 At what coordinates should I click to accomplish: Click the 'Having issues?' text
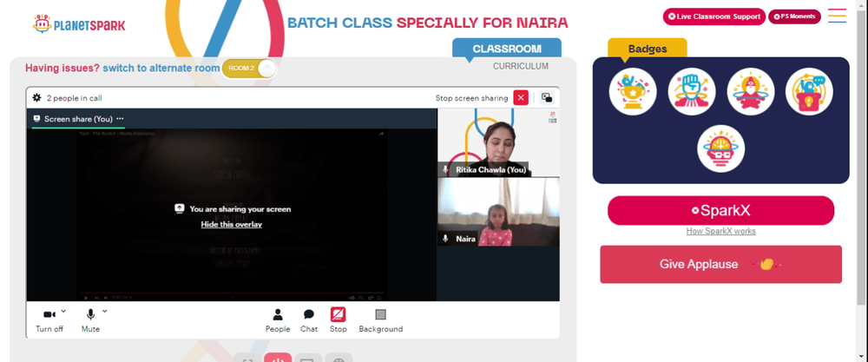click(62, 68)
